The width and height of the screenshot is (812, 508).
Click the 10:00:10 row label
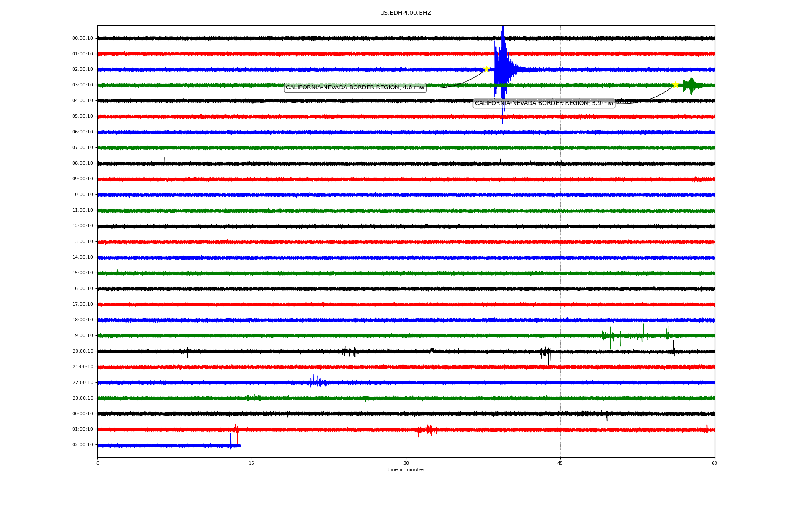point(82,194)
